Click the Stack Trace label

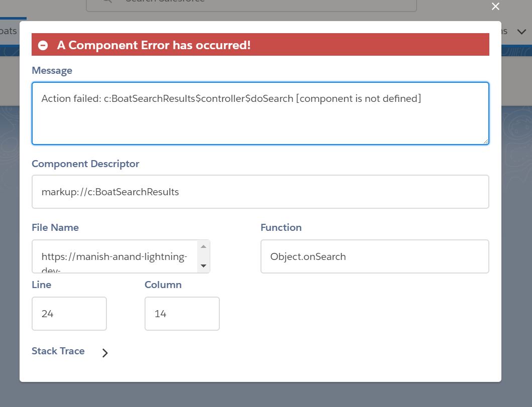(58, 351)
